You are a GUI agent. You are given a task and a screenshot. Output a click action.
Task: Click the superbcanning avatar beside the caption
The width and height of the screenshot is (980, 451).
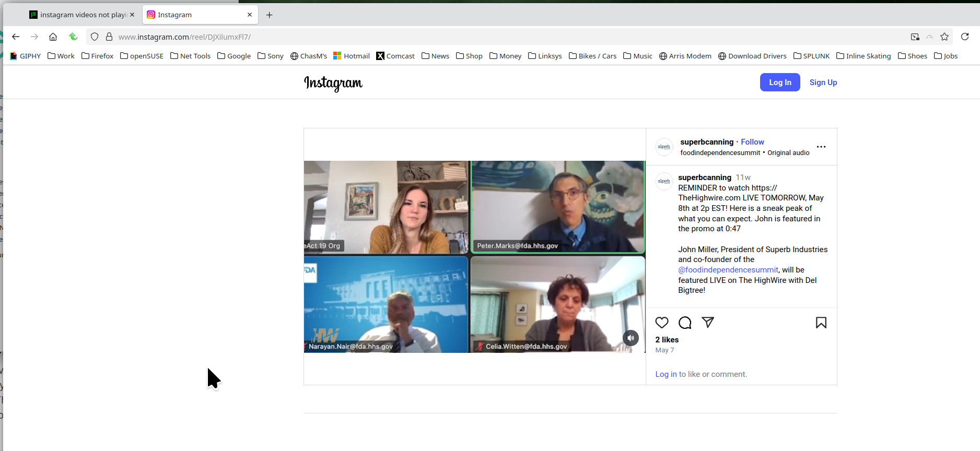(x=664, y=181)
